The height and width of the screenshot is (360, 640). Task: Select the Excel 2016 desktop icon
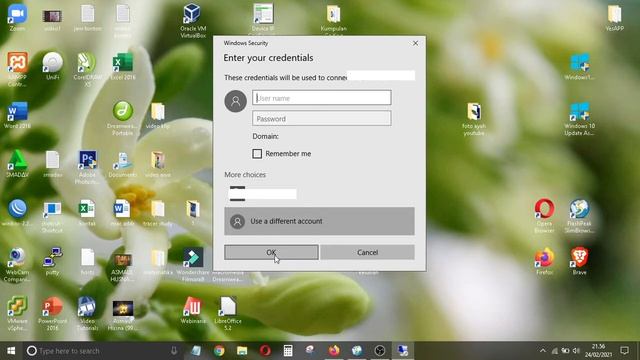tap(122, 66)
